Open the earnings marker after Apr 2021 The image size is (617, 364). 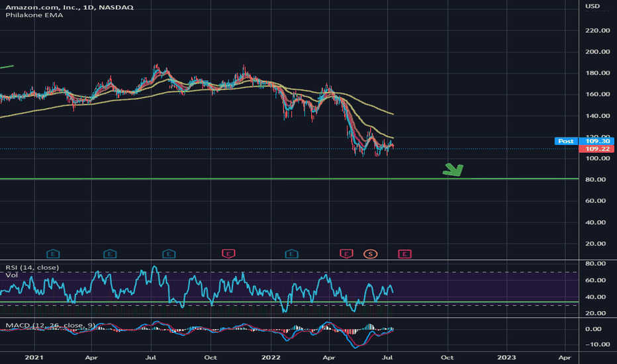[x=110, y=254]
